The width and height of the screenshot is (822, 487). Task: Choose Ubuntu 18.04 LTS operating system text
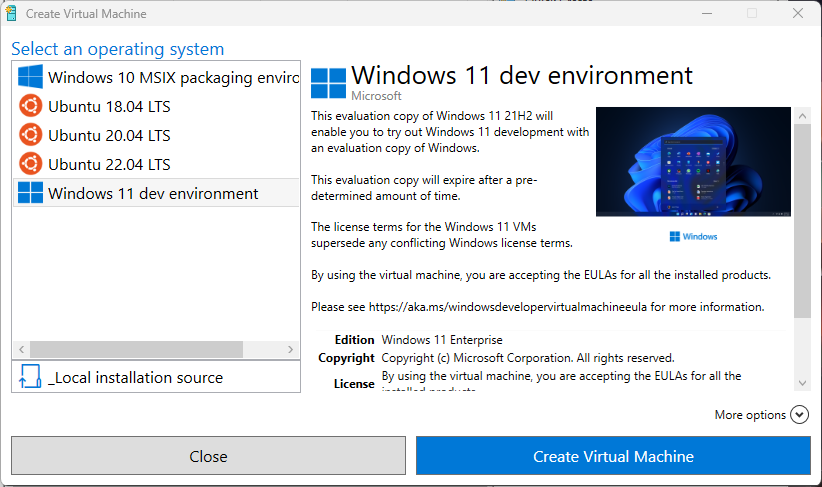click(109, 106)
